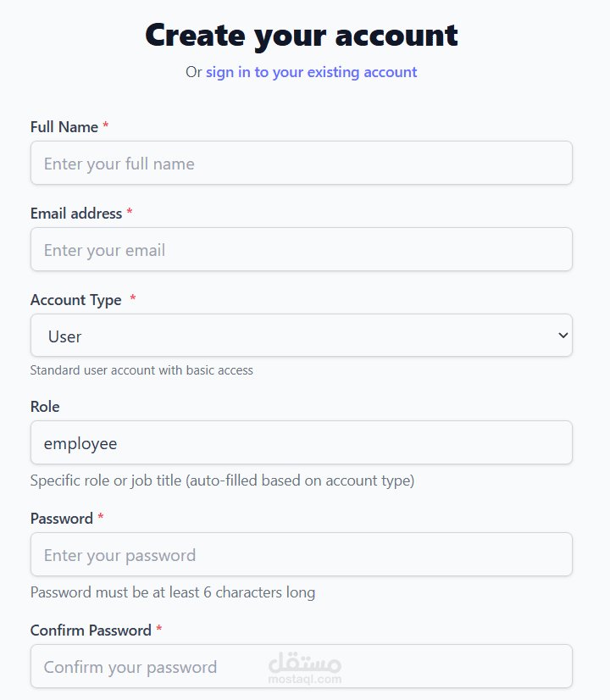Image resolution: width=610 pixels, height=700 pixels.
Task: Click "Standard user account with basic access" text
Action: (x=141, y=370)
